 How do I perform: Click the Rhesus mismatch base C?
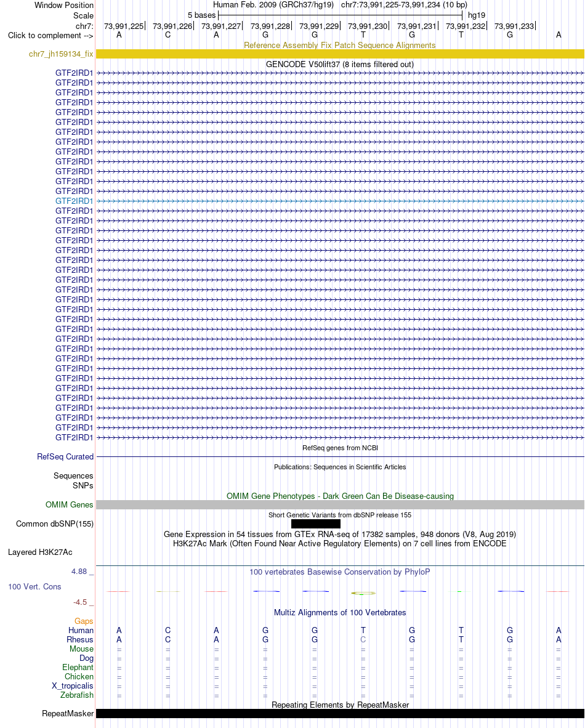tap(363, 640)
